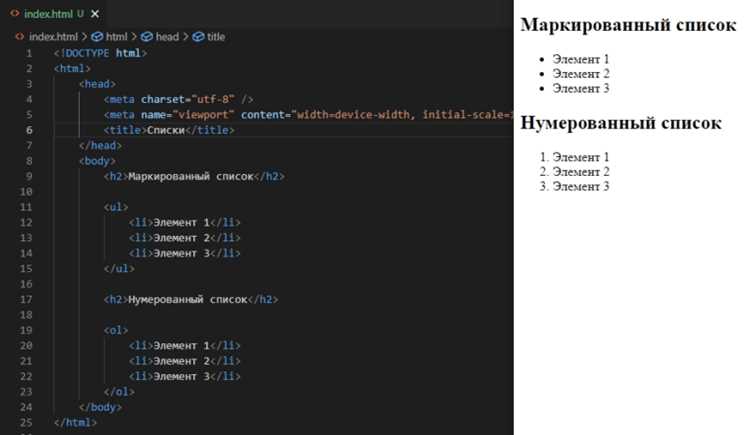Click the closing </head> tag
This screenshot has width=750, height=435.
pyautogui.click(x=100, y=145)
